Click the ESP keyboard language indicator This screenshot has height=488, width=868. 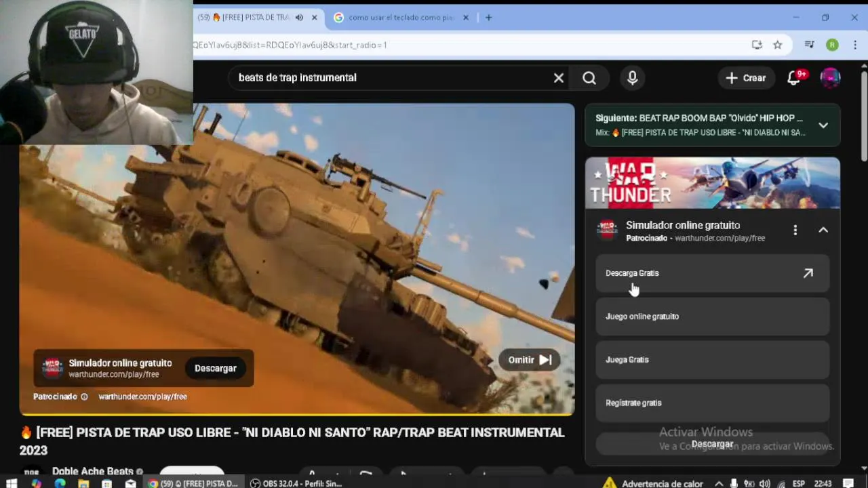[x=800, y=483]
